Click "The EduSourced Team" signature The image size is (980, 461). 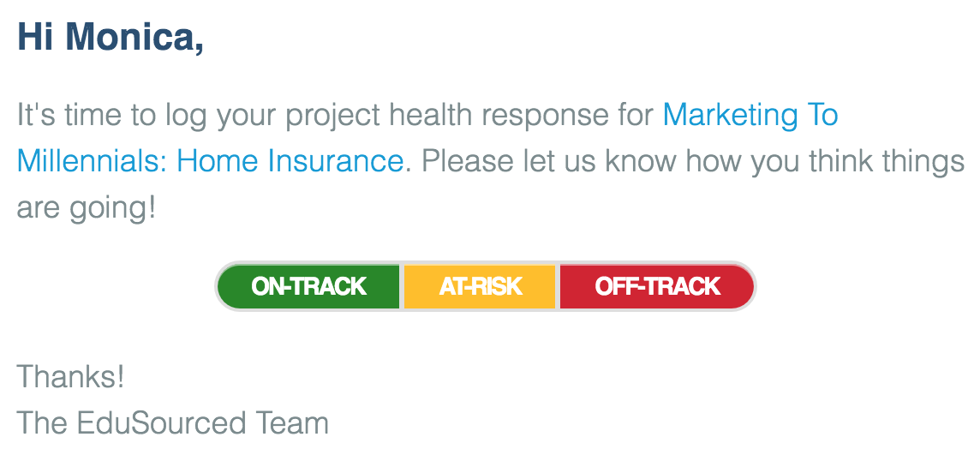[x=173, y=422]
